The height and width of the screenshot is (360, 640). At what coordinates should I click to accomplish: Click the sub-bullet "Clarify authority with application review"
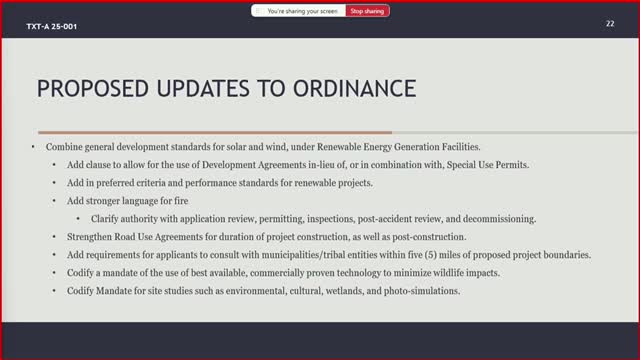[x=313, y=219]
